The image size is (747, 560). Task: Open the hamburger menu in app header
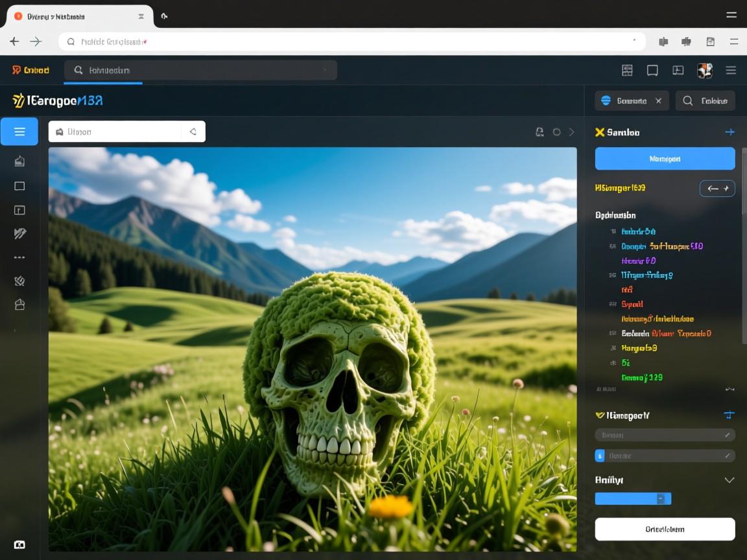(731, 71)
